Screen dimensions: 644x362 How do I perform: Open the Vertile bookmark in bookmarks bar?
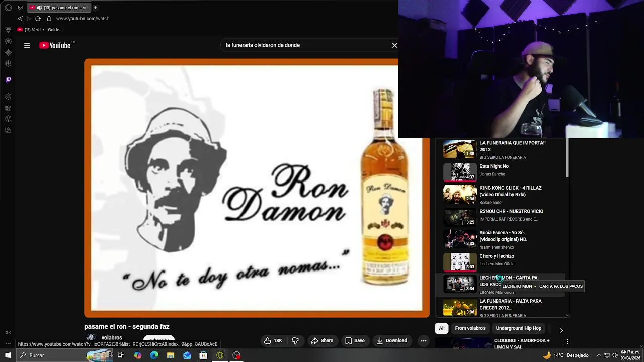(x=40, y=30)
